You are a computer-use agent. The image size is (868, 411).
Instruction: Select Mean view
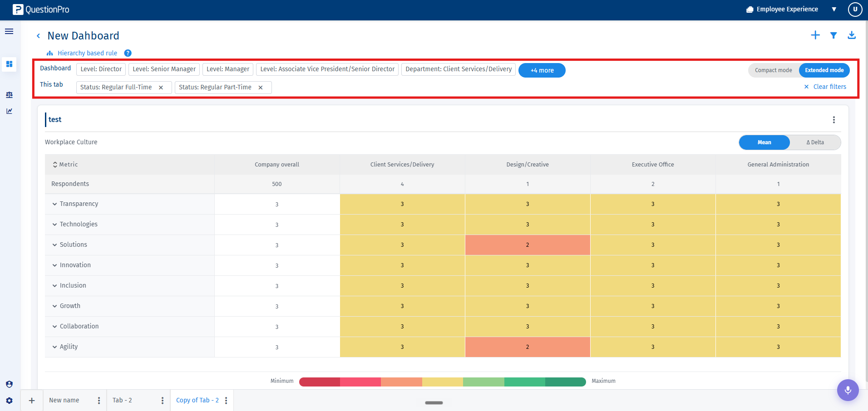(764, 142)
